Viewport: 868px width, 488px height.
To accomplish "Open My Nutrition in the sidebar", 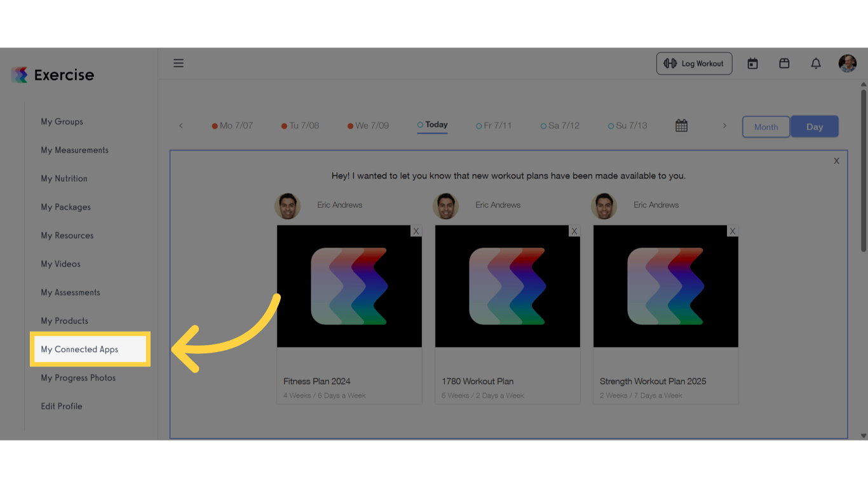I will coord(64,179).
